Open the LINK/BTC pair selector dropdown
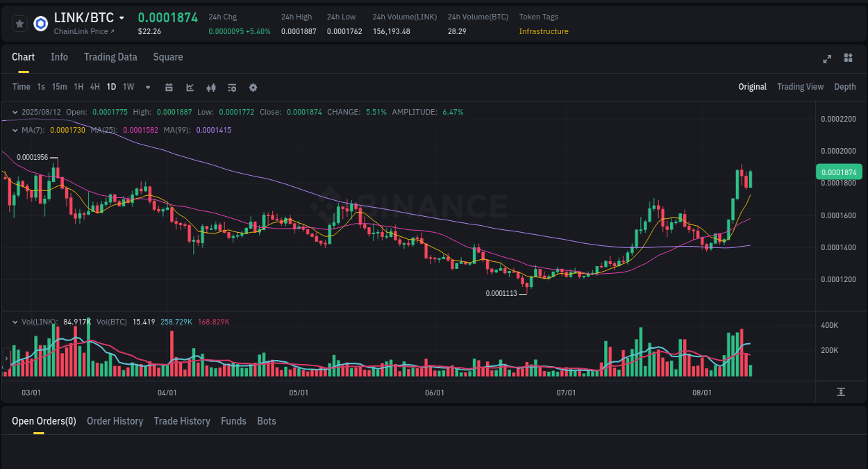This screenshot has width=868, height=469. coord(122,17)
